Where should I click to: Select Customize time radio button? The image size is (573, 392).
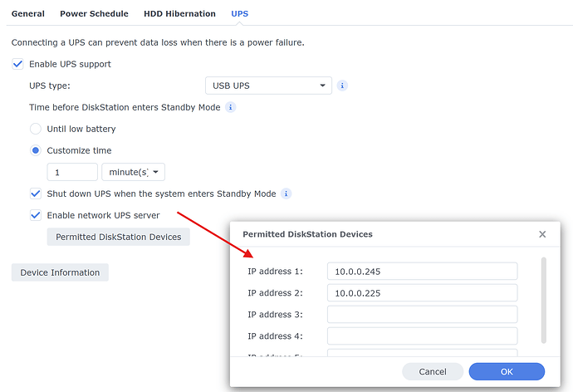pos(36,150)
